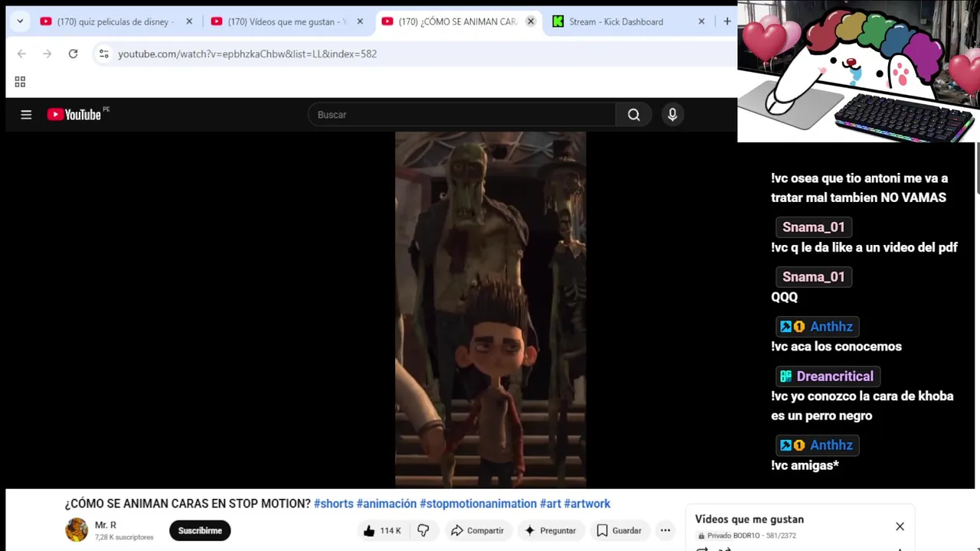
Task: Switch to the 'quiz peliculas de disney' tab
Action: pos(116,21)
